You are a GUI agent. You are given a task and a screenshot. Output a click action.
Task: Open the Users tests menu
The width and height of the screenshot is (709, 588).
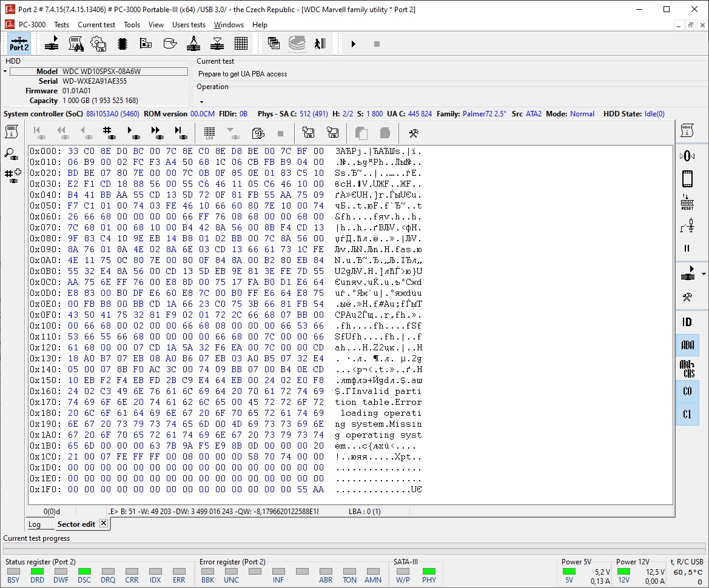(x=189, y=25)
